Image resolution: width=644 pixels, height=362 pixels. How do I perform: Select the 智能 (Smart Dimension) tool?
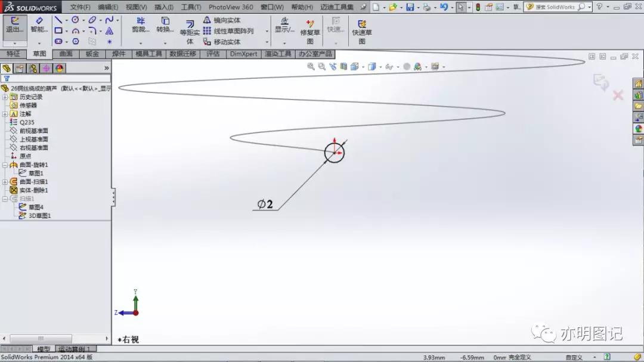[x=39, y=26]
